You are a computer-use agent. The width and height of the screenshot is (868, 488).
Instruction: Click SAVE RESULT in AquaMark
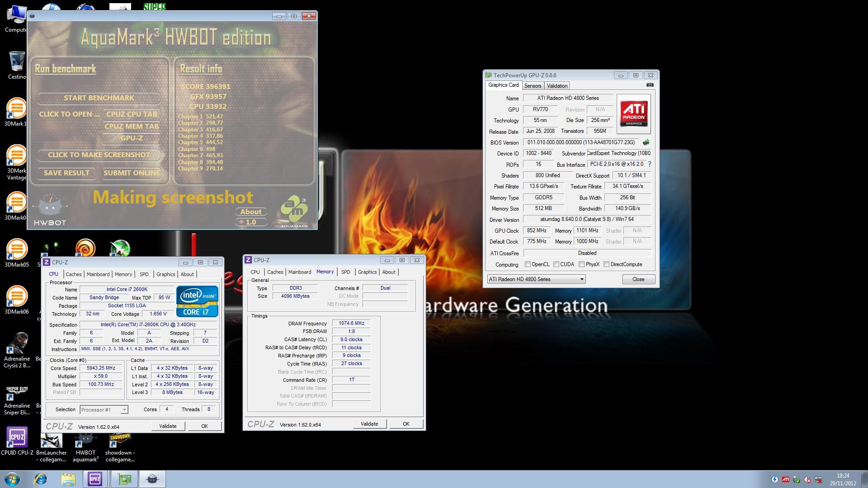coord(66,173)
